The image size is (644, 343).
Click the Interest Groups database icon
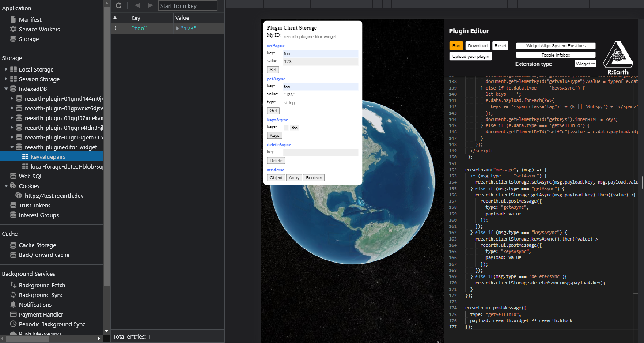pyautogui.click(x=13, y=215)
